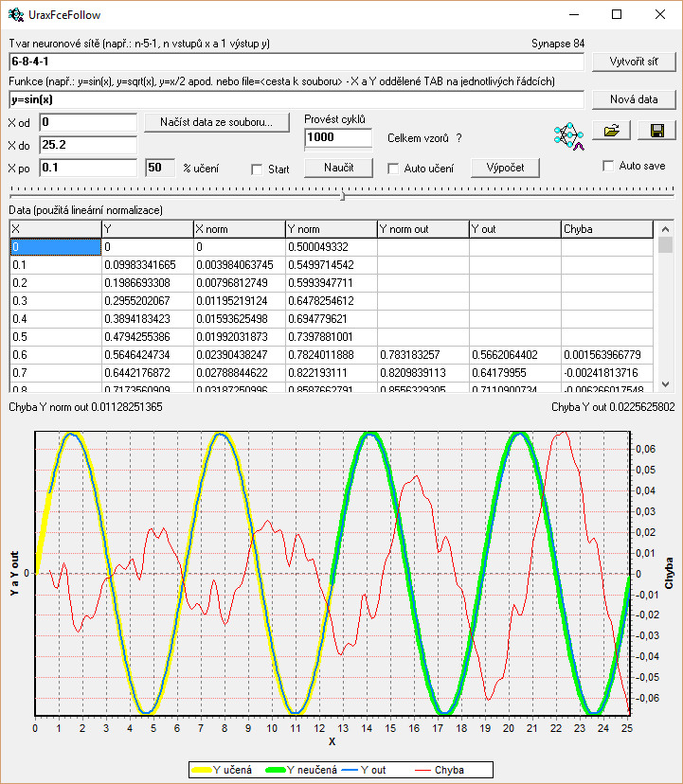
Task: Enable Auto učení checkbox
Action: click(x=393, y=169)
